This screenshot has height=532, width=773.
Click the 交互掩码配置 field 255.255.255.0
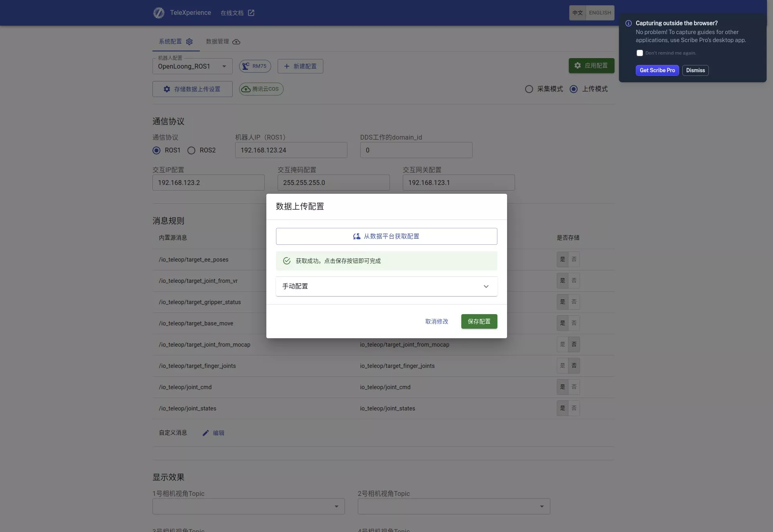334,183
